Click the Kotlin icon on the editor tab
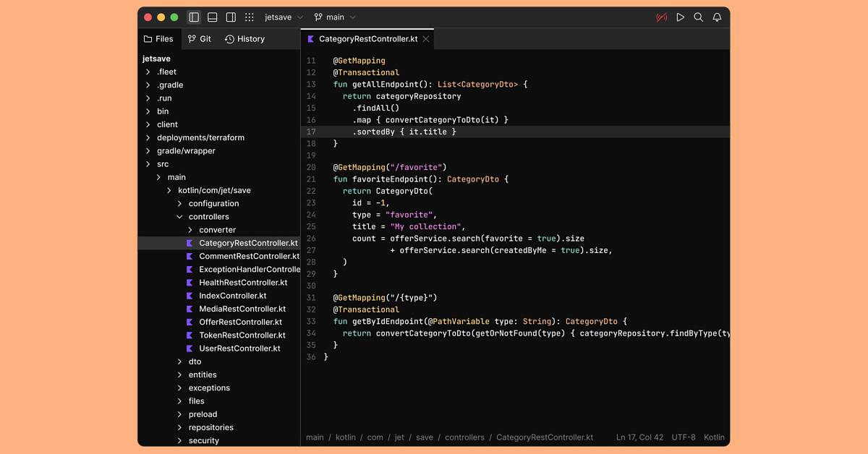 click(311, 39)
